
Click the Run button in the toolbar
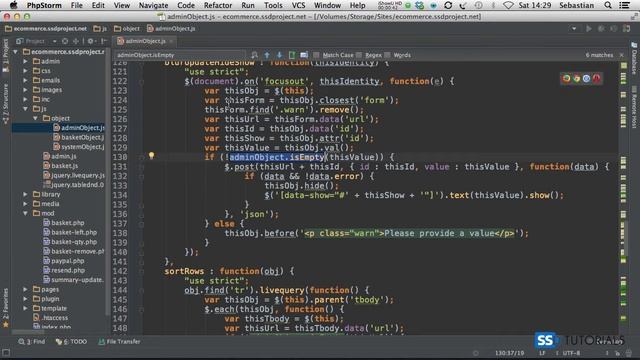point(589,29)
